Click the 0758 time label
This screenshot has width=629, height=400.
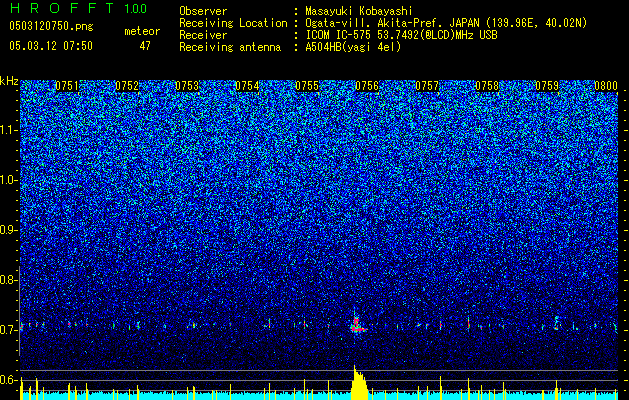point(487,86)
